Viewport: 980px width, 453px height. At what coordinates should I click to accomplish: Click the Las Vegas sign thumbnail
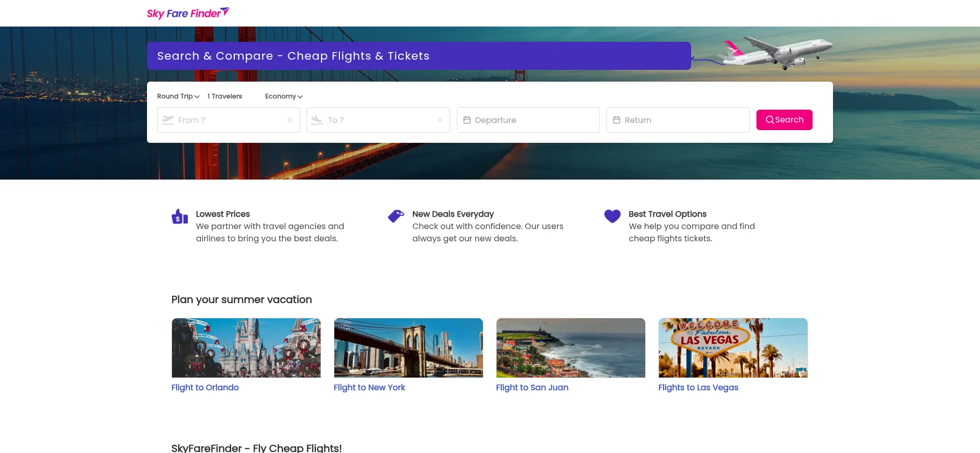(x=733, y=348)
